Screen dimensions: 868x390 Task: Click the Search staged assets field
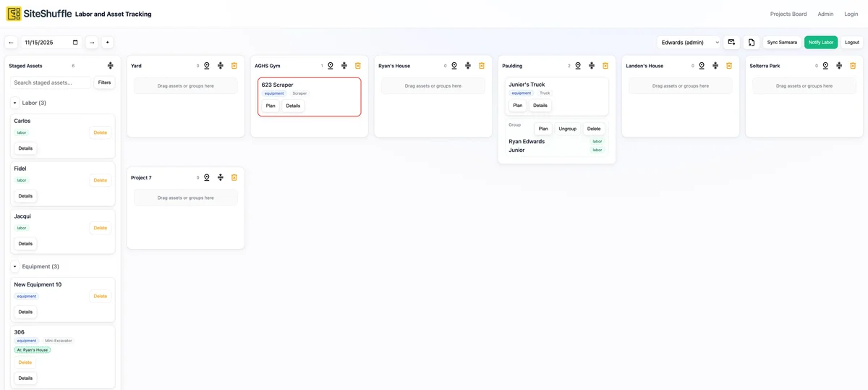(x=51, y=82)
